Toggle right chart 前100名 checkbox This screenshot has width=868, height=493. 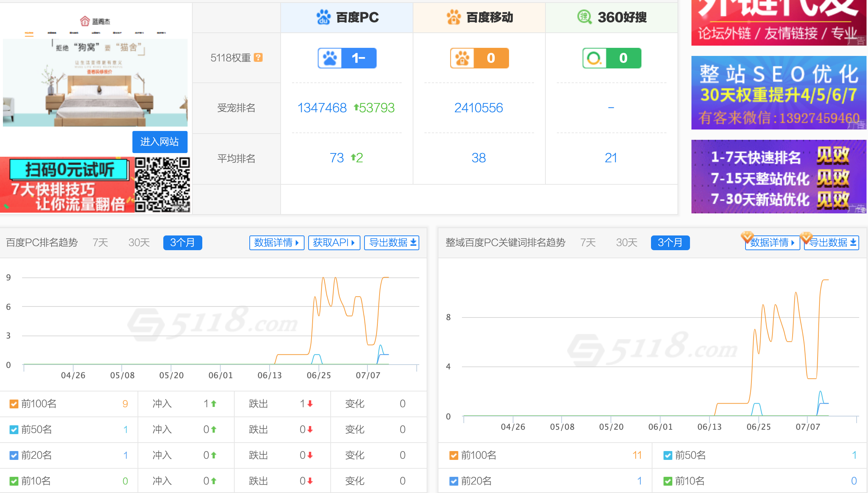453,455
